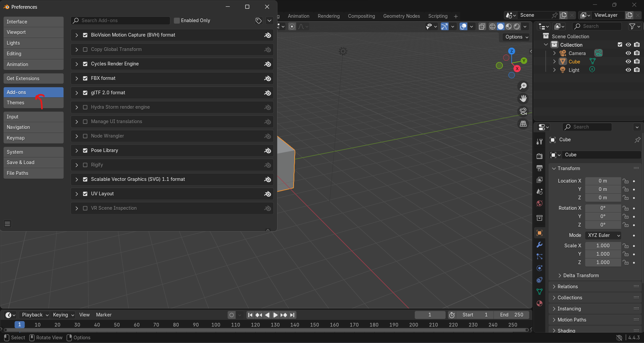
Task: Select material preview shading icon
Action: pyautogui.click(x=509, y=27)
